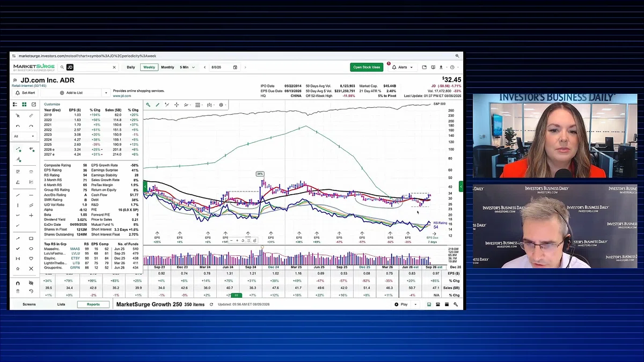
Task: Click the redo arrow in drawing panel
Action: (x=31, y=126)
